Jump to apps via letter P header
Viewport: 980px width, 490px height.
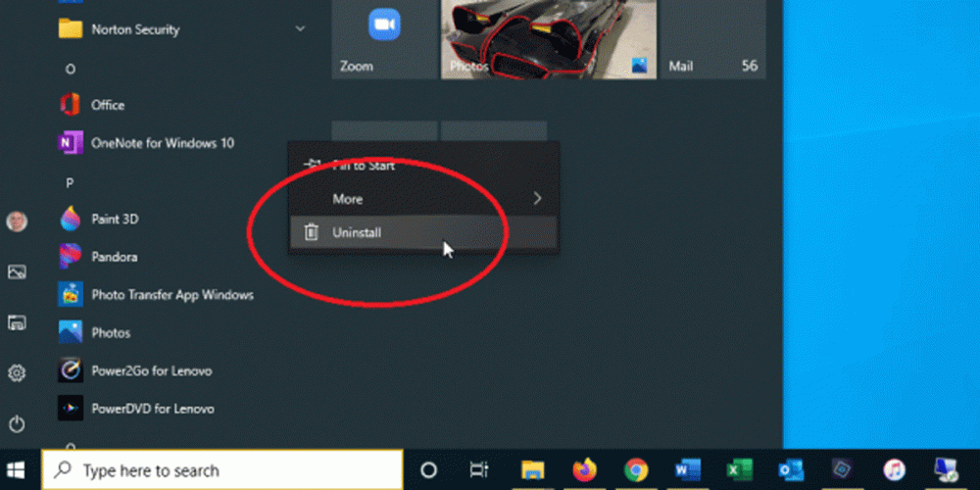(x=70, y=183)
